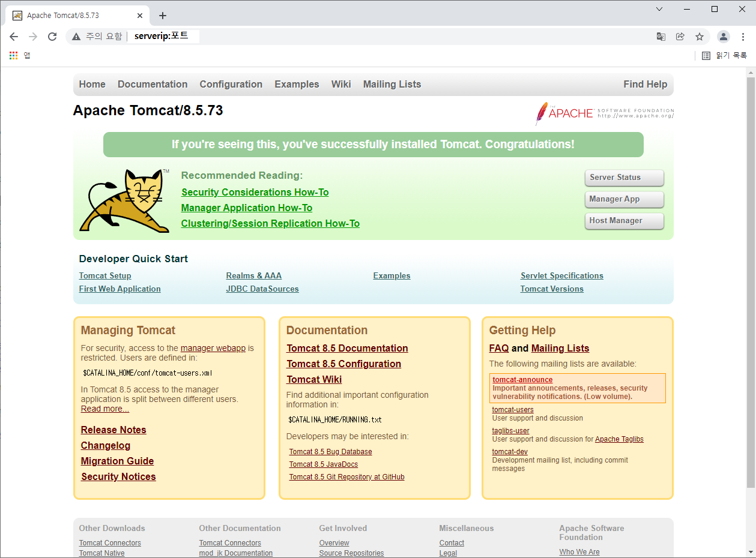Image resolution: width=756 pixels, height=558 pixels.
Task: Open the Apache Taglibs link
Action: (x=619, y=439)
